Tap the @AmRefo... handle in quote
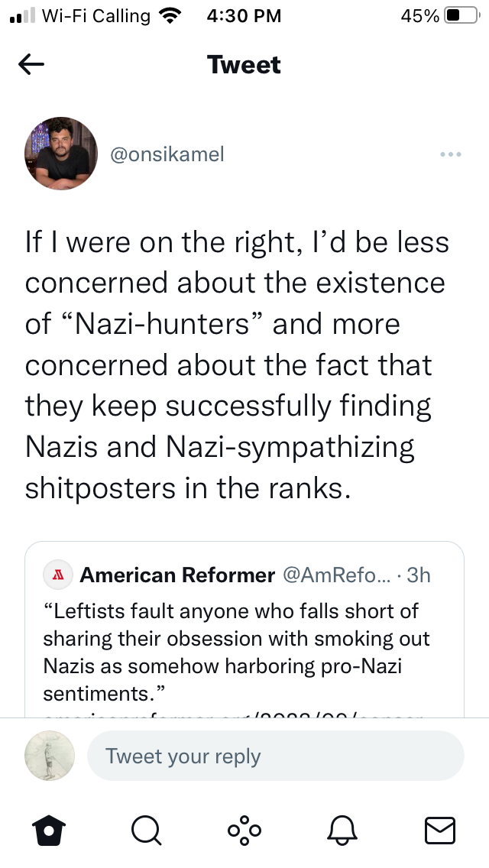The image size is (489, 868). pos(337,575)
